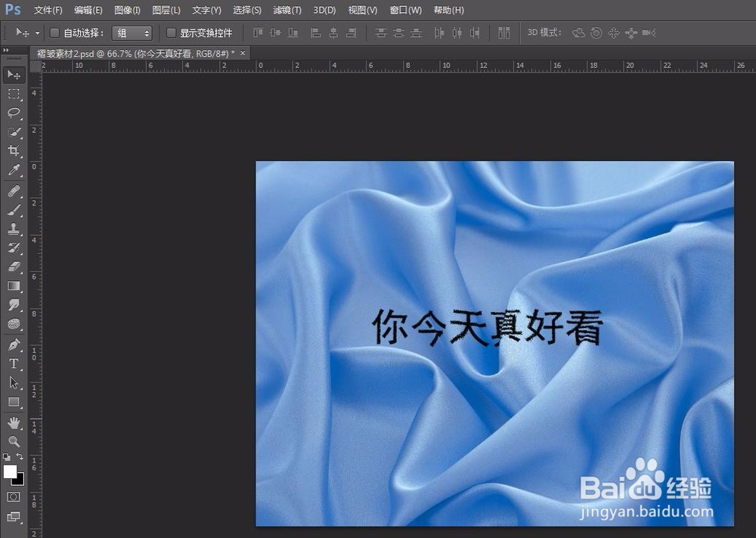This screenshot has height=538, width=756.
Task: Open the 滤镜 menu
Action: tap(287, 10)
